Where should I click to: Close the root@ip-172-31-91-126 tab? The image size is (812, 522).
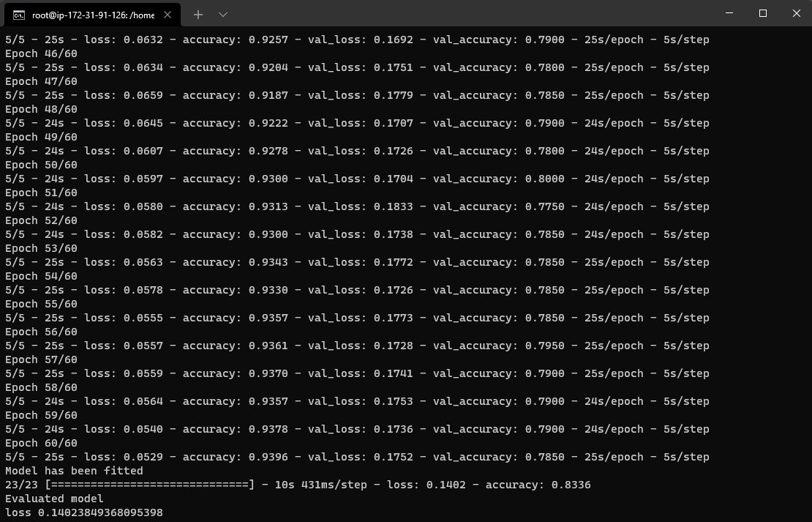click(x=168, y=15)
